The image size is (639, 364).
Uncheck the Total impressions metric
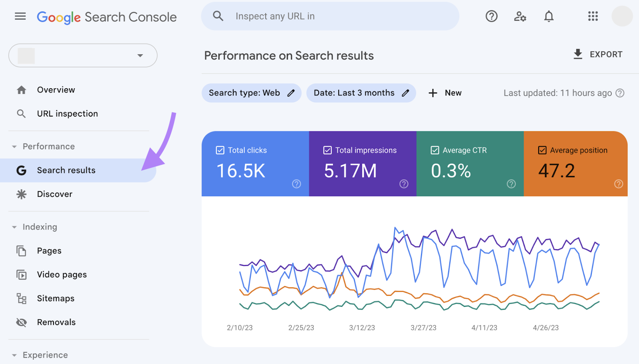327,150
